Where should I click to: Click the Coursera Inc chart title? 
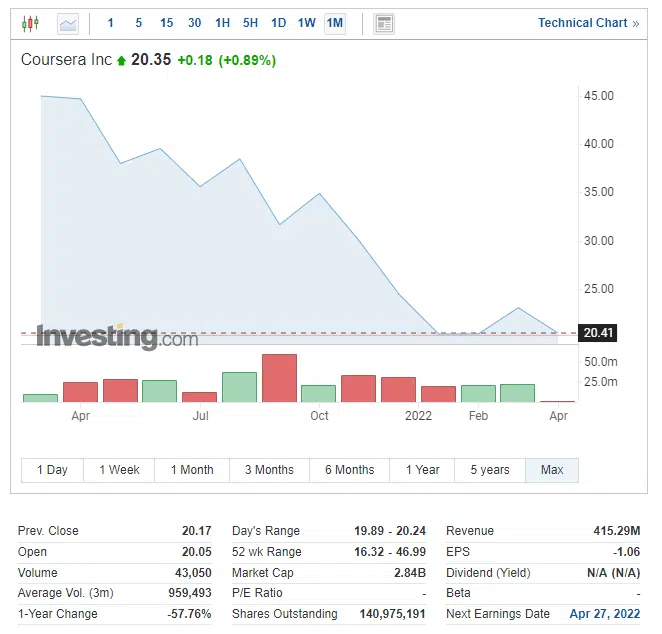tap(66, 60)
